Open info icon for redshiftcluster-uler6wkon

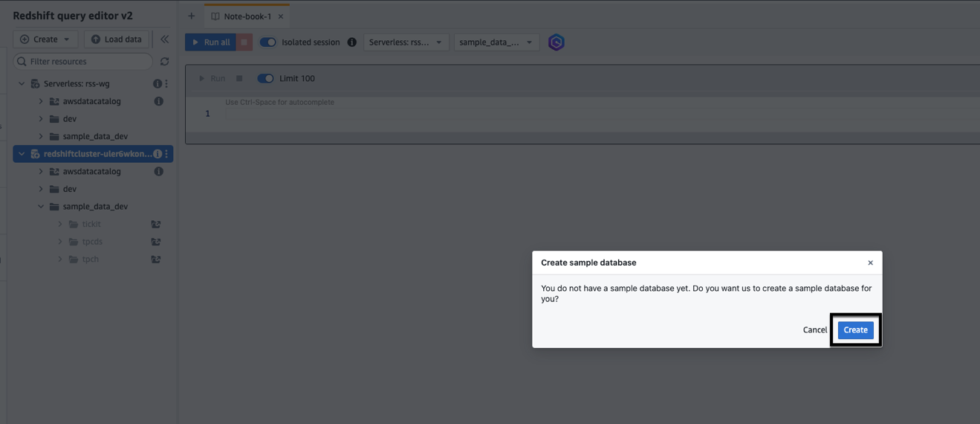[x=157, y=154]
